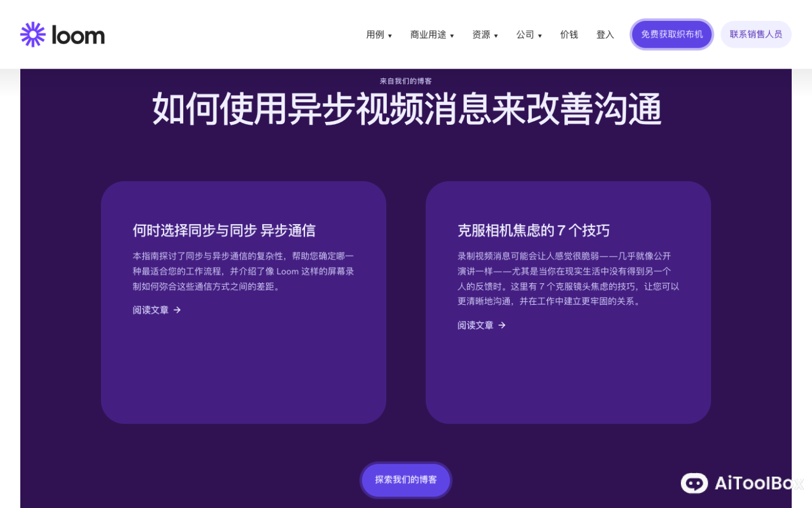The image size is (812, 508).
Task: Expand the 公司 dropdown menu
Action: [528, 34]
